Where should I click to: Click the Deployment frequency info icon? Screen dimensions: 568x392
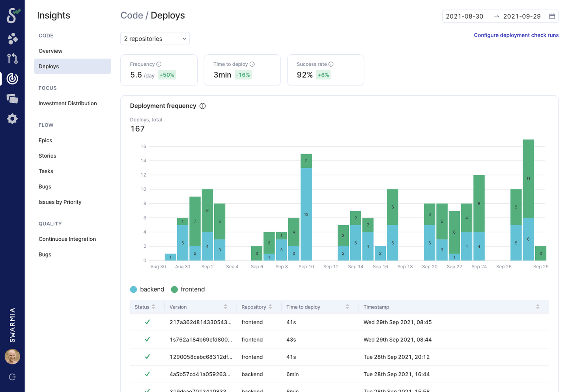click(203, 106)
